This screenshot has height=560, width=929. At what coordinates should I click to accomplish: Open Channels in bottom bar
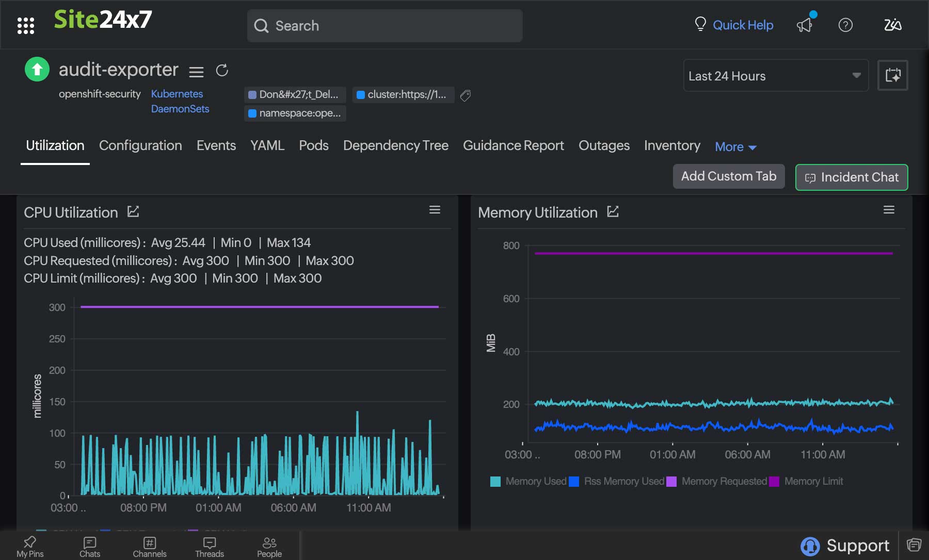click(x=150, y=547)
